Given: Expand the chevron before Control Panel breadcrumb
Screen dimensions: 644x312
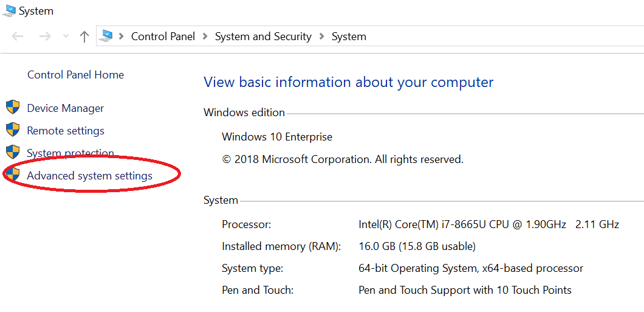Looking at the screenshot, I should click(121, 36).
